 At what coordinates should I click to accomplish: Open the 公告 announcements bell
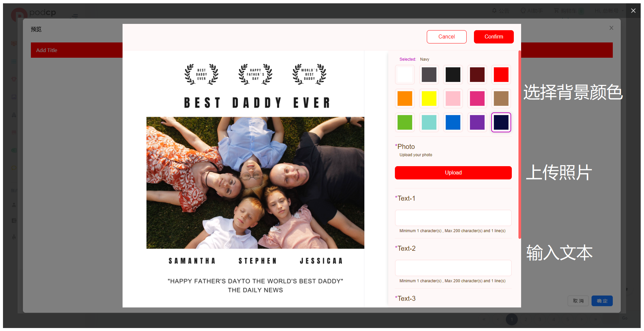coord(501,11)
